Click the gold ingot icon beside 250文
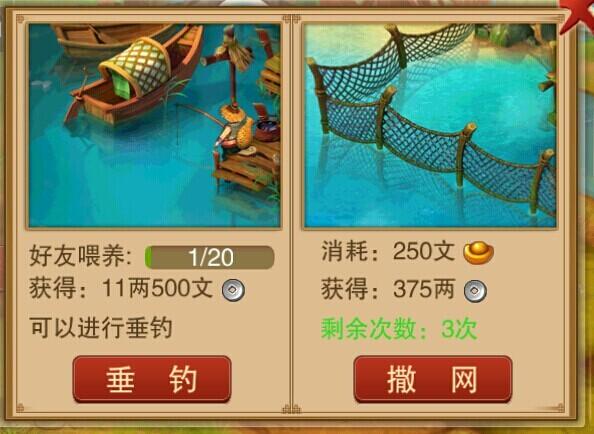594x434 pixels. click(478, 253)
